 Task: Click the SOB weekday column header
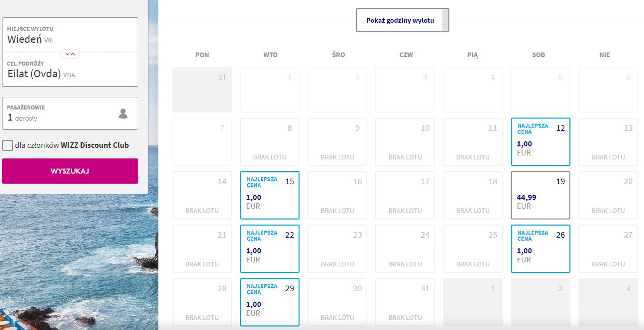pyautogui.click(x=539, y=55)
